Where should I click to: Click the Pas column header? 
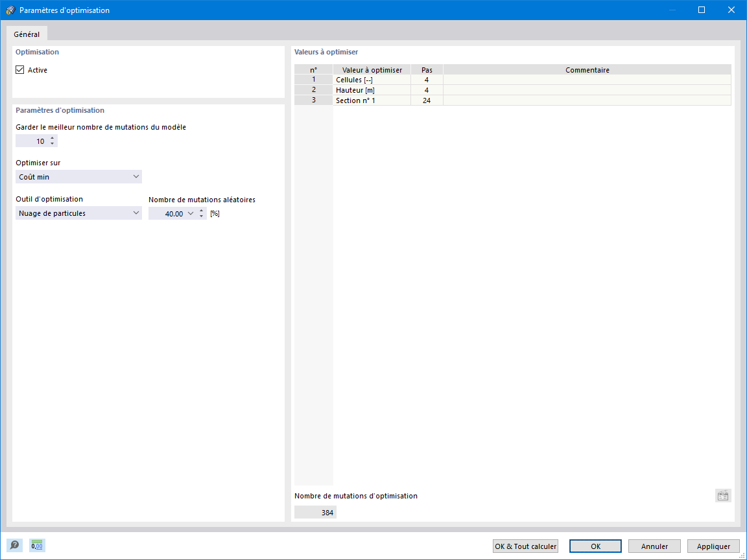(x=427, y=69)
